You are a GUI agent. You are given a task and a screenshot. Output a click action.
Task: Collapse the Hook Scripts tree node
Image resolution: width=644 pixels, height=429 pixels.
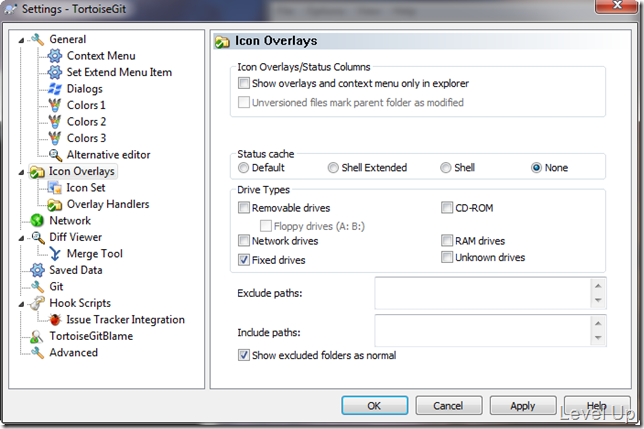click(21, 305)
